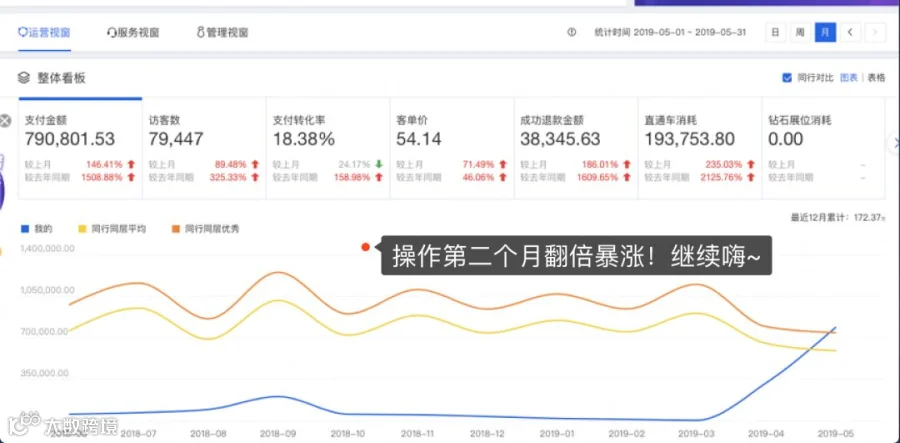
Task: Switch the view to 表格
Action: pos(876,77)
